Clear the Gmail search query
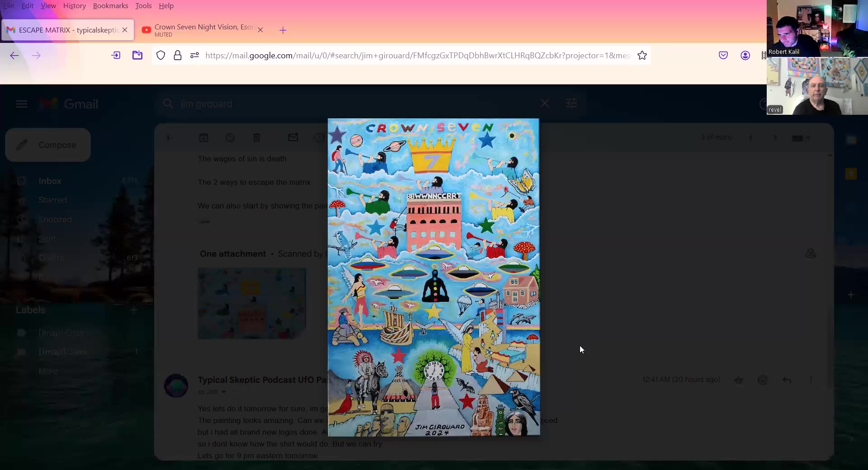 click(545, 103)
